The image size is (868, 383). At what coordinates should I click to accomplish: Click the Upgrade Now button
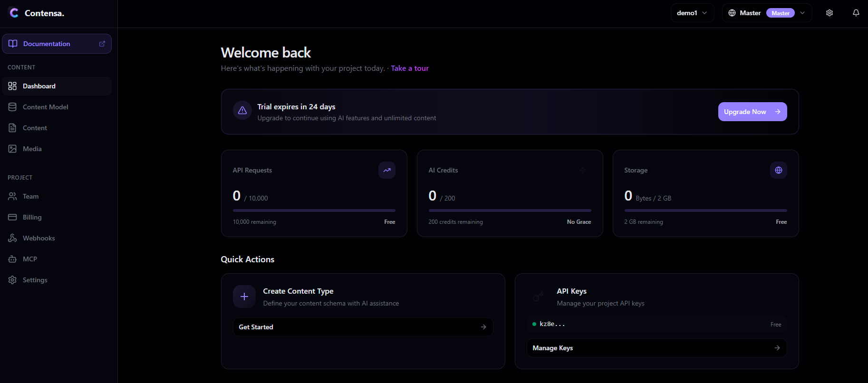pyautogui.click(x=752, y=112)
